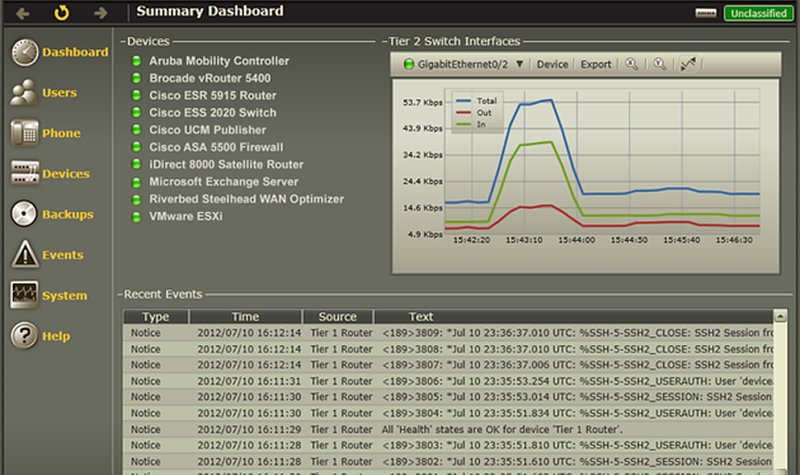Sort events by Type column
Image resolution: width=800 pixels, height=475 pixels.
pyautogui.click(x=156, y=317)
